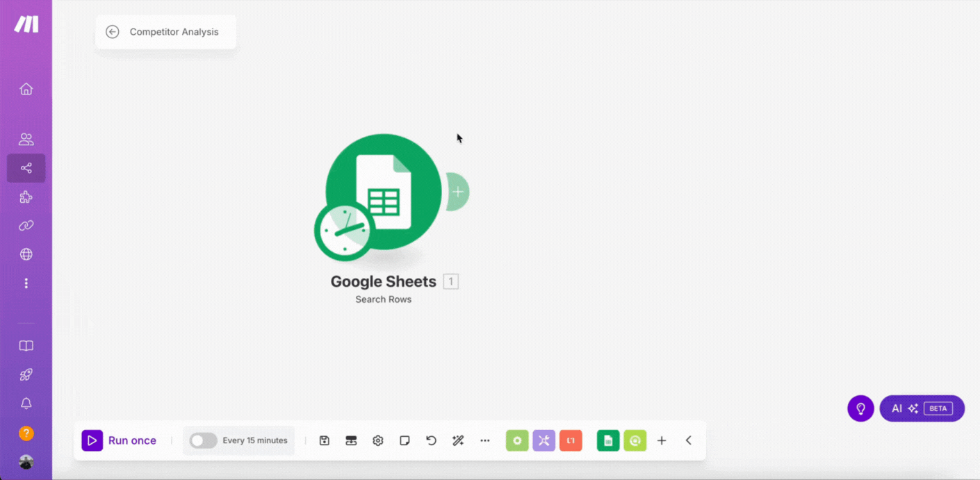Screen dimensions: 980x480
Task: Click the purple lightbulb button
Action: (860, 408)
